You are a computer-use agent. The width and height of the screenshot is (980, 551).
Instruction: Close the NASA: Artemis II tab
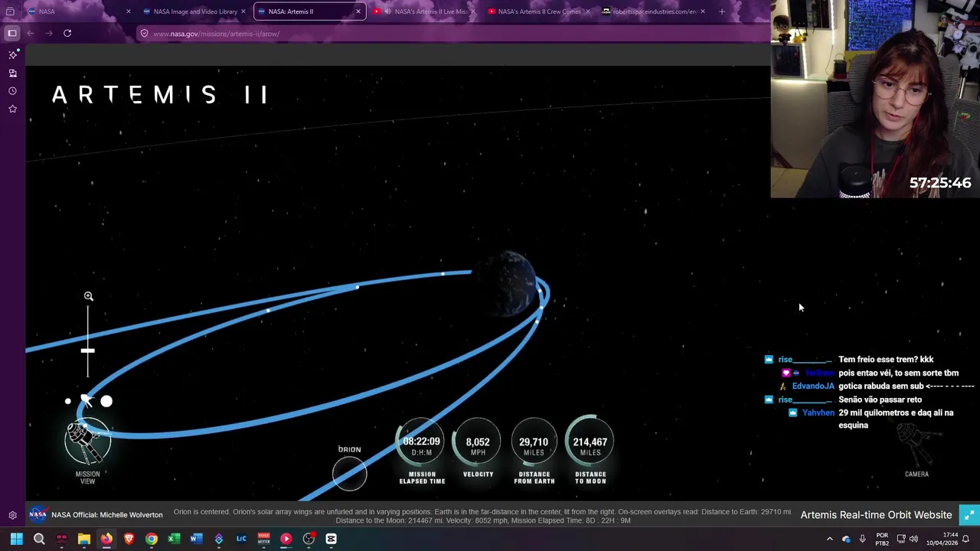tap(358, 11)
